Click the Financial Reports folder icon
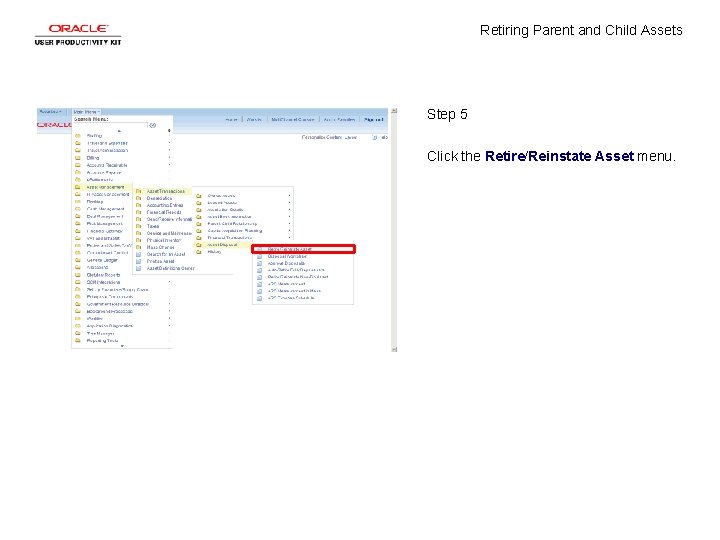Image resolution: width=720 pixels, height=540 pixels. [138, 212]
